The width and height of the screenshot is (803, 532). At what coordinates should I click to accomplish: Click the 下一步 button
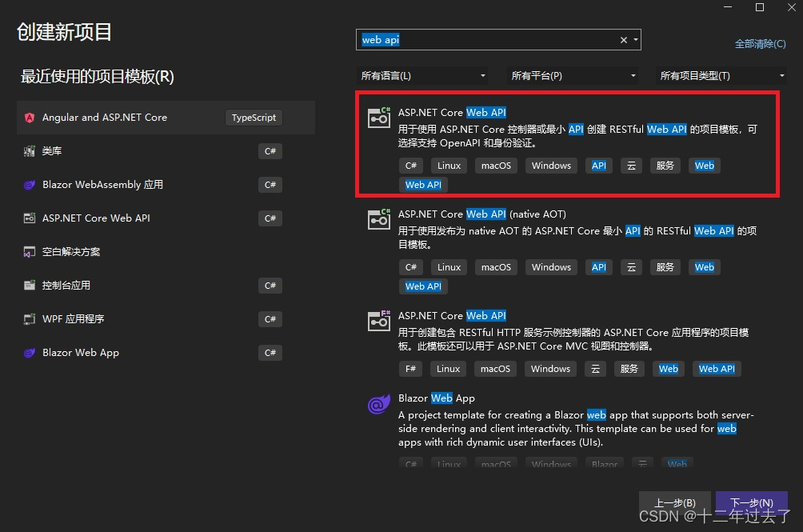click(750, 503)
